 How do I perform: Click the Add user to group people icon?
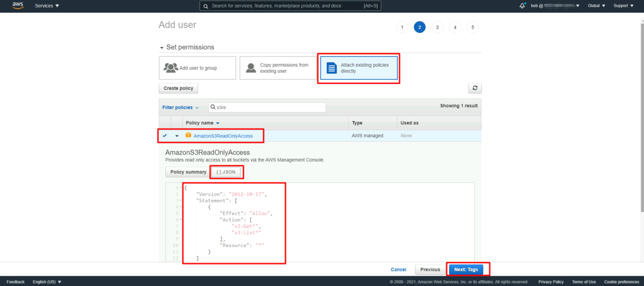coord(171,68)
